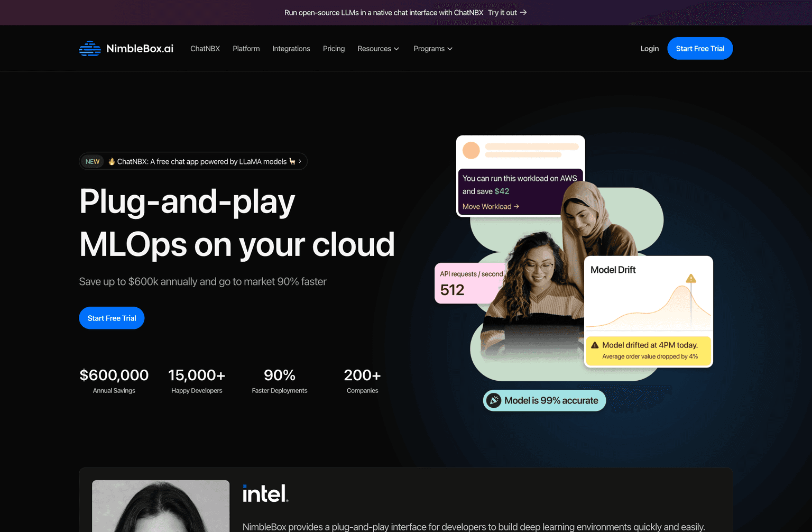Click the 90% Faster Deployments stat

280,381
